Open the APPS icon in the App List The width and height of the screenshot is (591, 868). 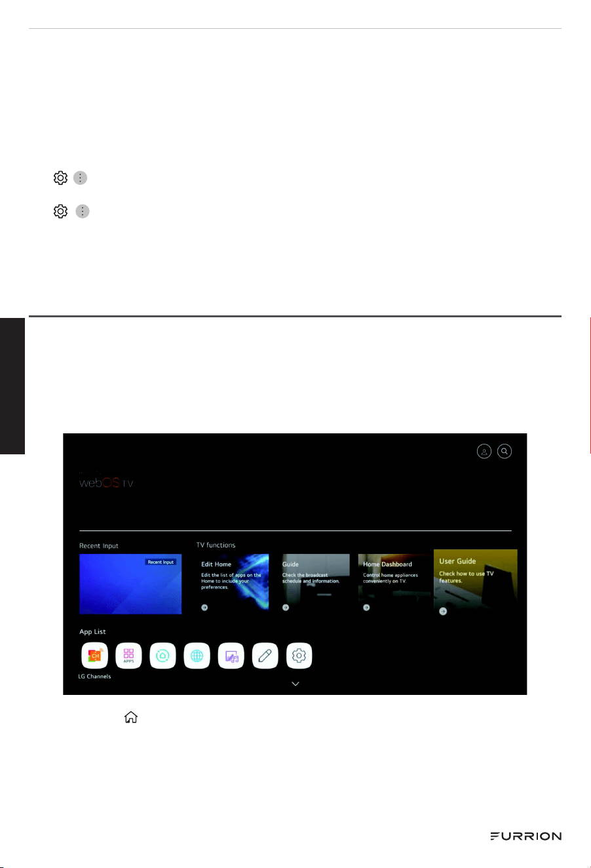pyautogui.click(x=129, y=656)
